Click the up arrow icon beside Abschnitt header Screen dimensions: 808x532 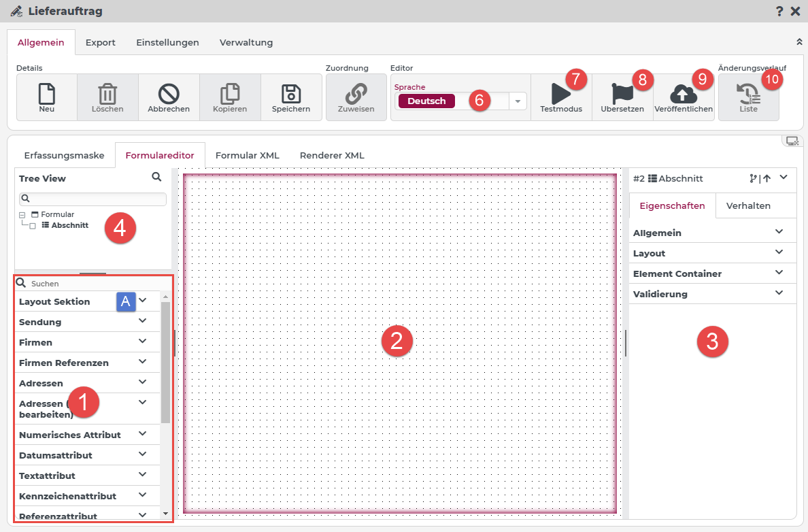(x=767, y=179)
